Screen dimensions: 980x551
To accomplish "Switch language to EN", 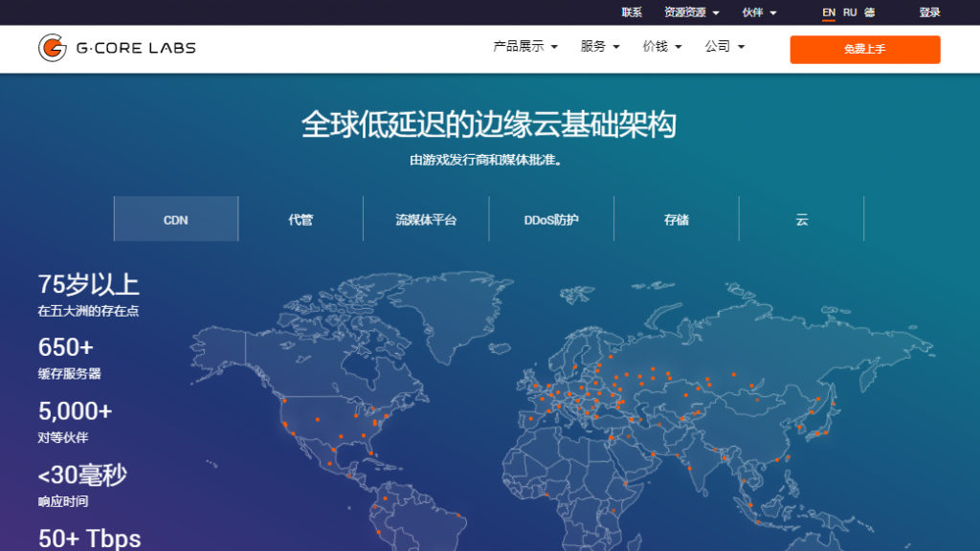I will coord(829,12).
